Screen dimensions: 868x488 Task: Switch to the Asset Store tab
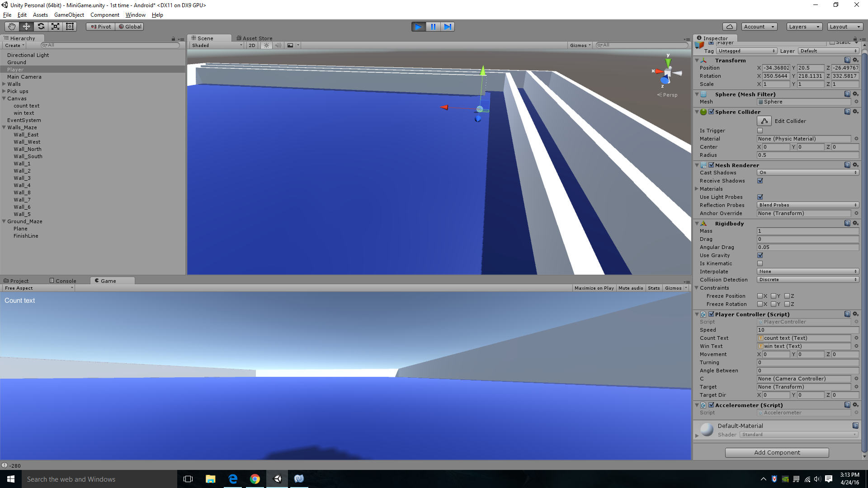(255, 38)
